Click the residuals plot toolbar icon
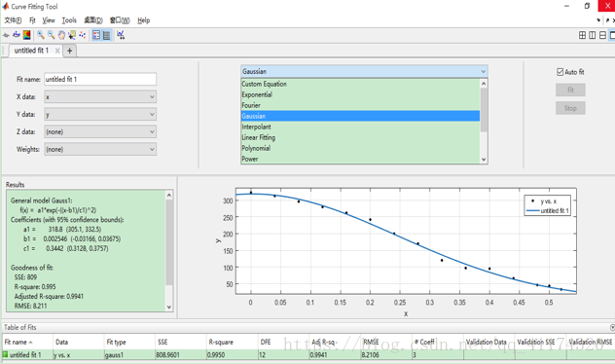Viewport: 615px width, 364px height. [17, 35]
